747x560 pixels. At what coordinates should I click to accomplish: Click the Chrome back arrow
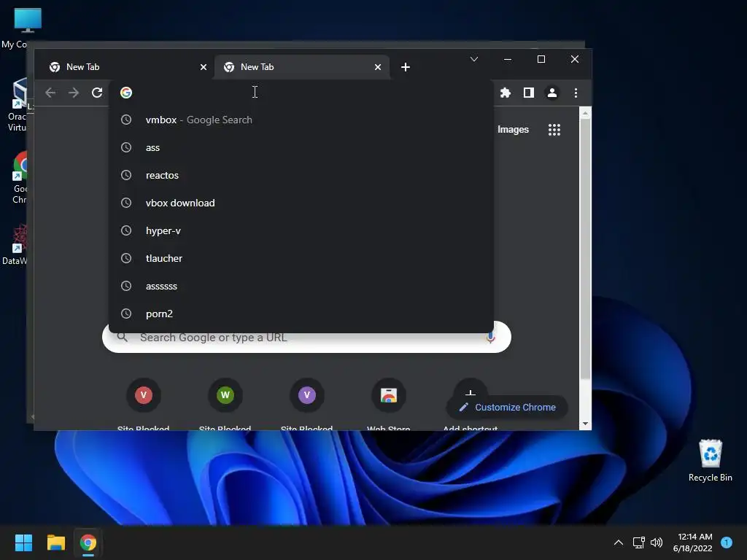50,93
